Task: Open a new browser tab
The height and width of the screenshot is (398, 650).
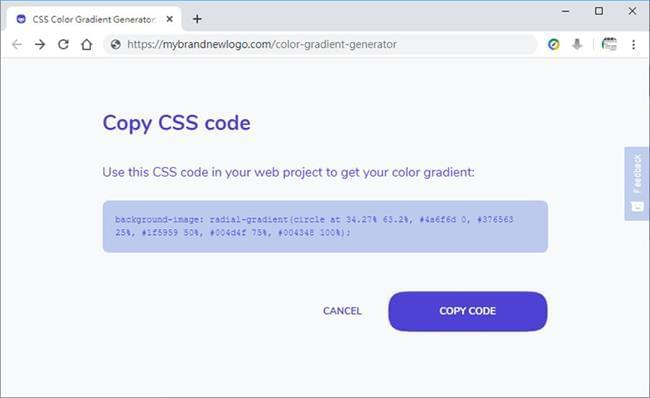Action: pyautogui.click(x=197, y=19)
